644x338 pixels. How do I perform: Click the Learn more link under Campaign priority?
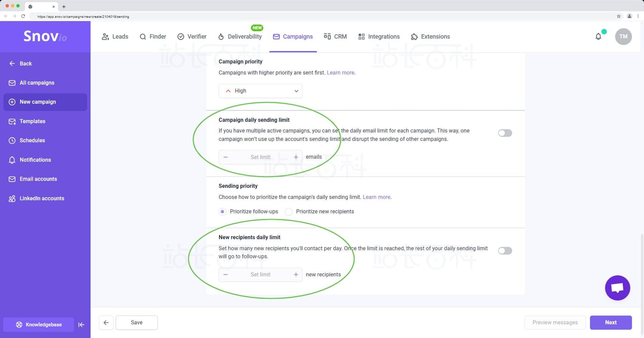(x=340, y=73)
